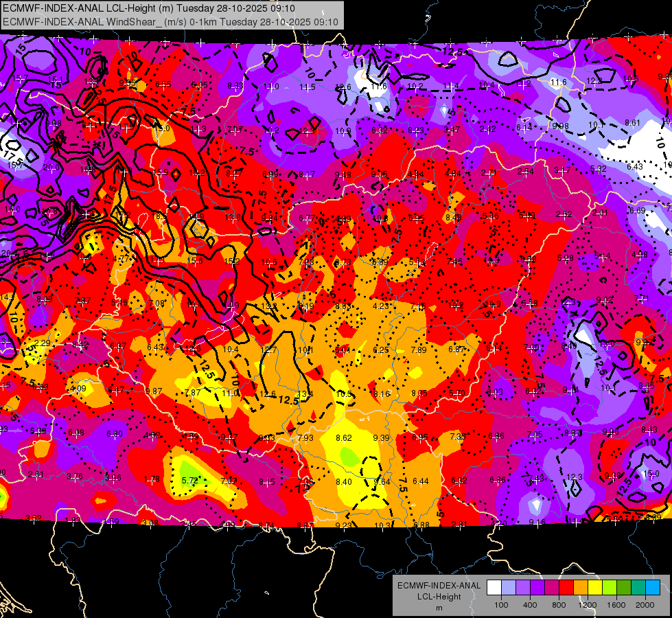The image size is (672, 618).
Task: Click the legend tick label 1600
Action: pos(616,605)
